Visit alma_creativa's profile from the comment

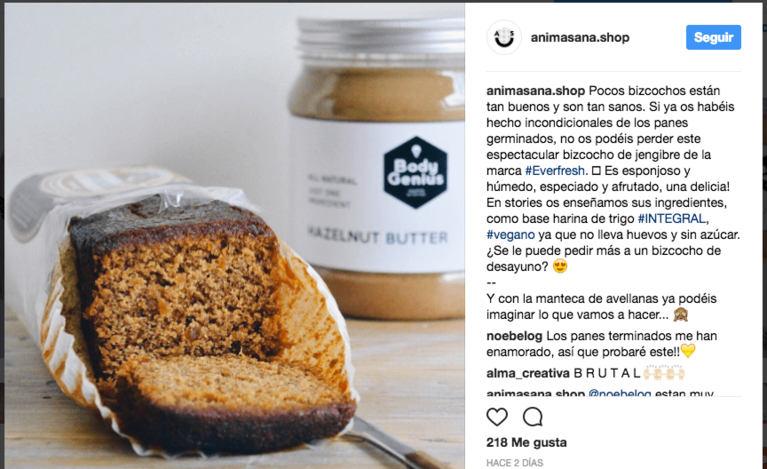coord(528,373)
